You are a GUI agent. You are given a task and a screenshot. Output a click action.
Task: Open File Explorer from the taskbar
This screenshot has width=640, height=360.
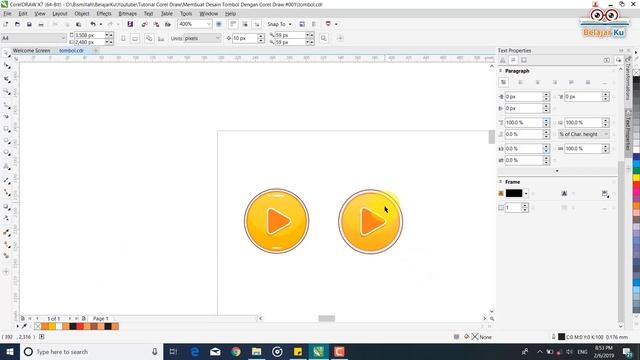[257, 351]
